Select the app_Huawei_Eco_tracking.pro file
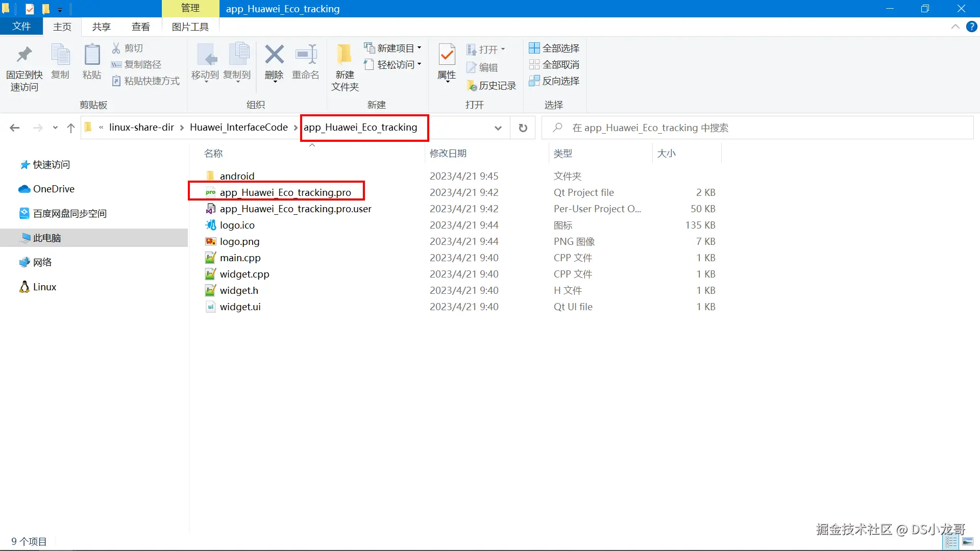 [x=285, y=192]
